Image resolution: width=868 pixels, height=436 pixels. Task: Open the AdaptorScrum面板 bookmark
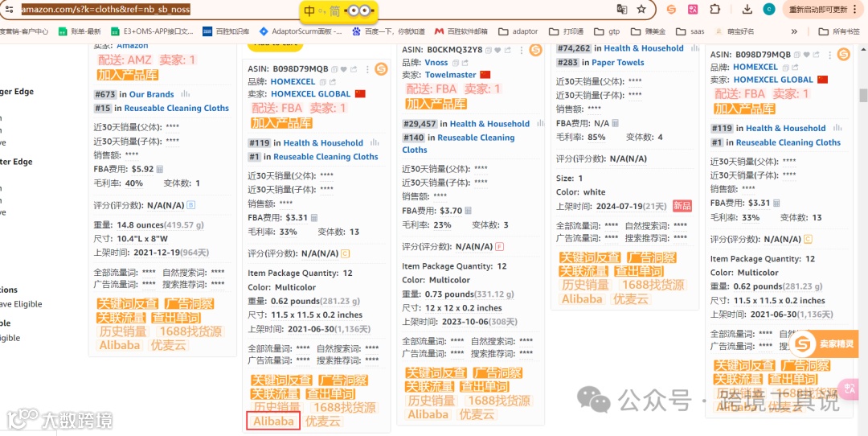(x=301, y=31)
